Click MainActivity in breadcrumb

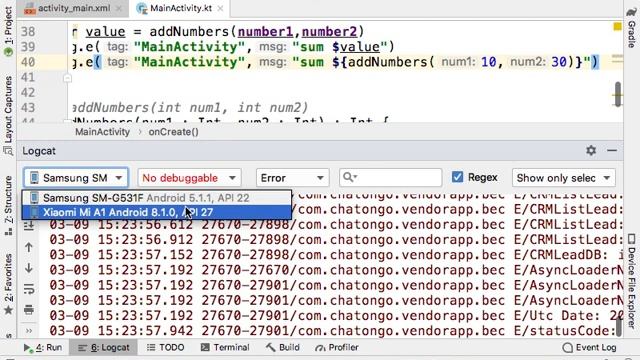(102, 132)
